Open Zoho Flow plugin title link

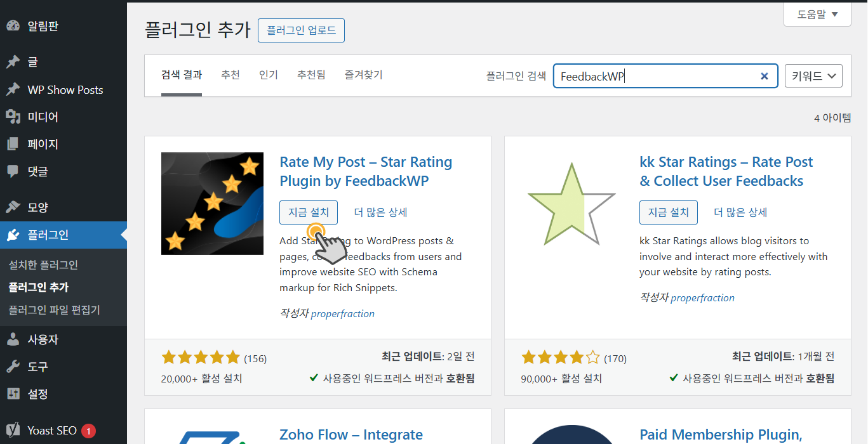point(351,434)
